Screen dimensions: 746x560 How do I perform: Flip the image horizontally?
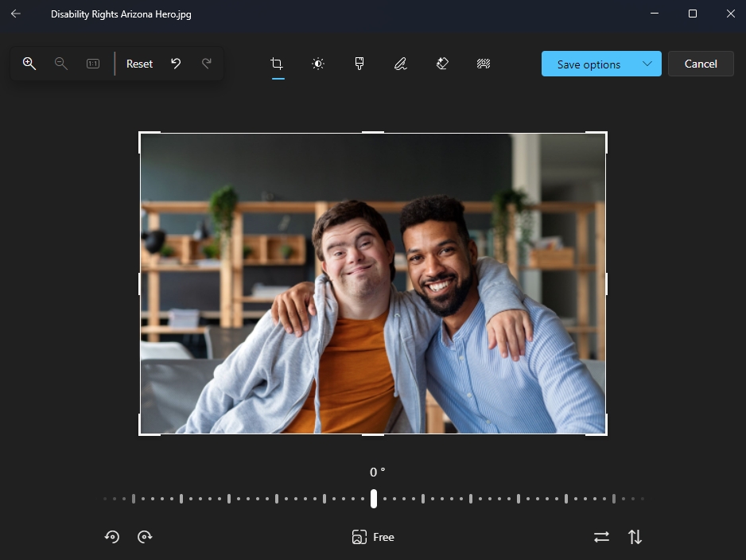(601, 537)
